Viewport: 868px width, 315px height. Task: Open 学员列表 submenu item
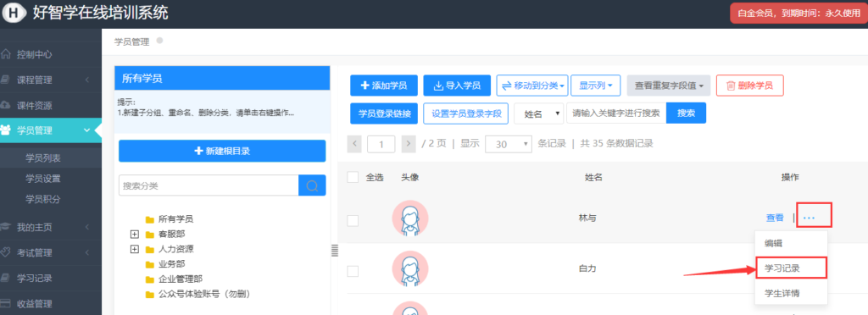(x=43, y=158)
